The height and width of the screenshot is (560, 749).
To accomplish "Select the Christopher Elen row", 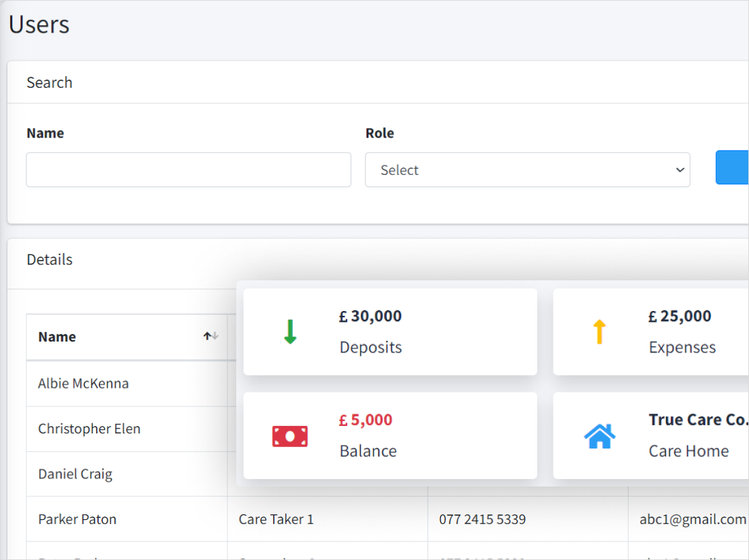I will pyautogui.click(x=89, y=429).
